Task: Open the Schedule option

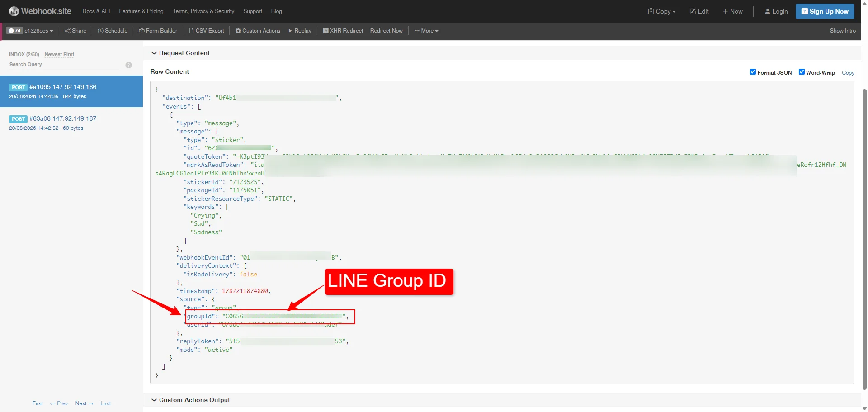Action: (113, 31)
